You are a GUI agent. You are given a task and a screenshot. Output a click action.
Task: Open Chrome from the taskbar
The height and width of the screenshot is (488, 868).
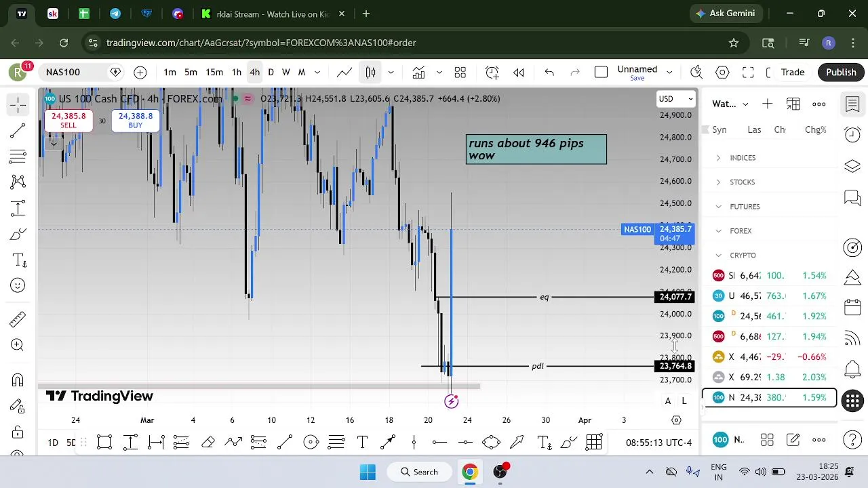pos(469,472)
